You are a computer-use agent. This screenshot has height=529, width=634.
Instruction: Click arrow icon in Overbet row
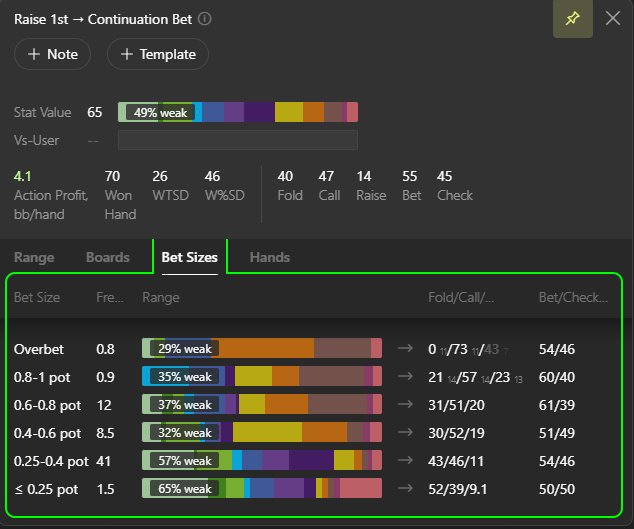point(405,349)
